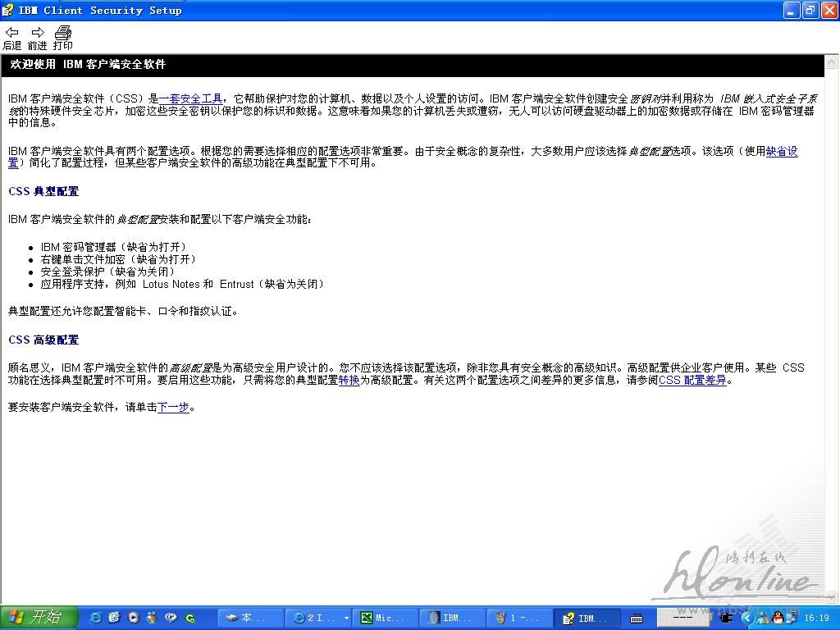Open the Windows 开始 Start menu
The image size is (840, 630).
(x=39, y=618)
